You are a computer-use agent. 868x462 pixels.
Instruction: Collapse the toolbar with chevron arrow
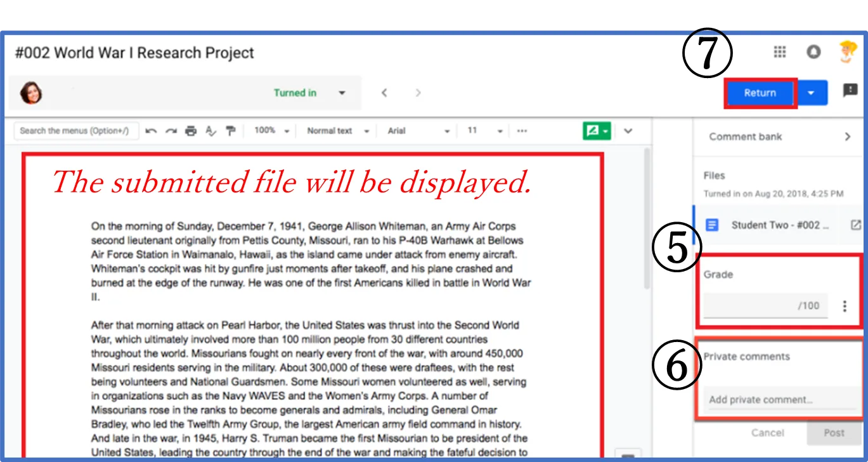click(x=628, y=131)
